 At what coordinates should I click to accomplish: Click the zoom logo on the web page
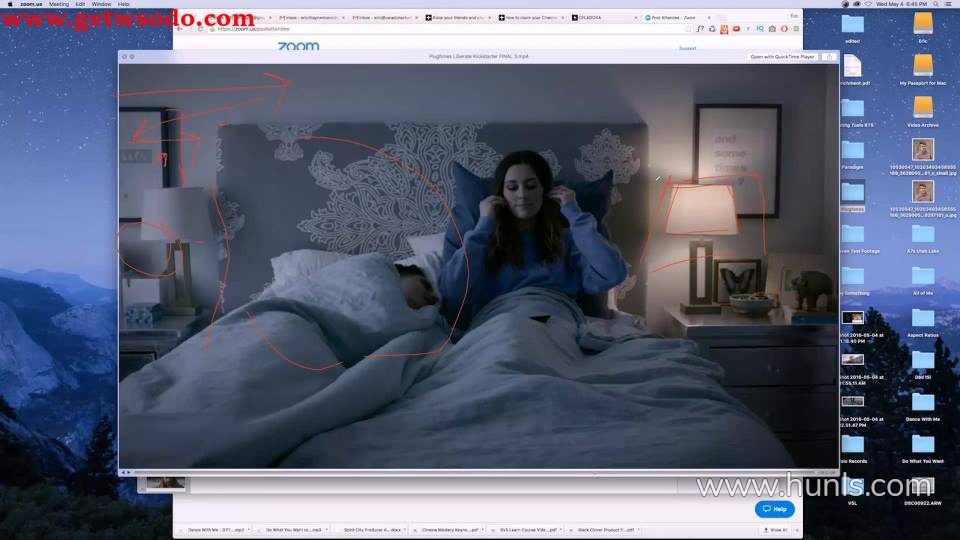click(298, 45)
